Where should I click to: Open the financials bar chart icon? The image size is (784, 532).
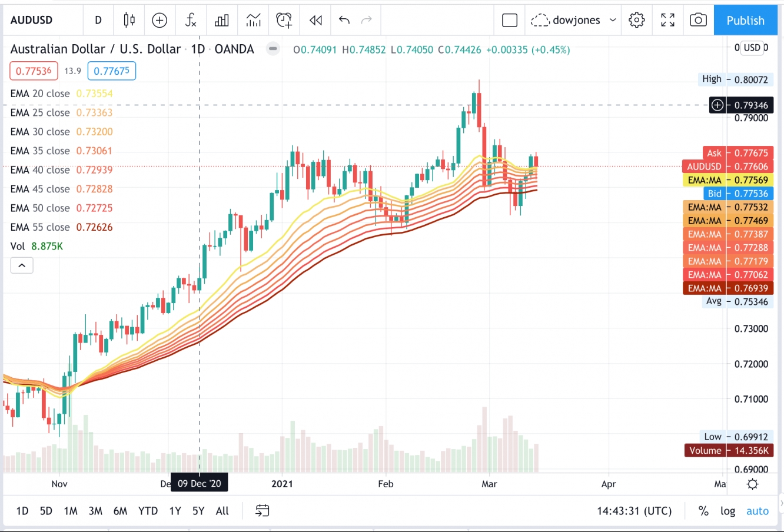(222, 20)
